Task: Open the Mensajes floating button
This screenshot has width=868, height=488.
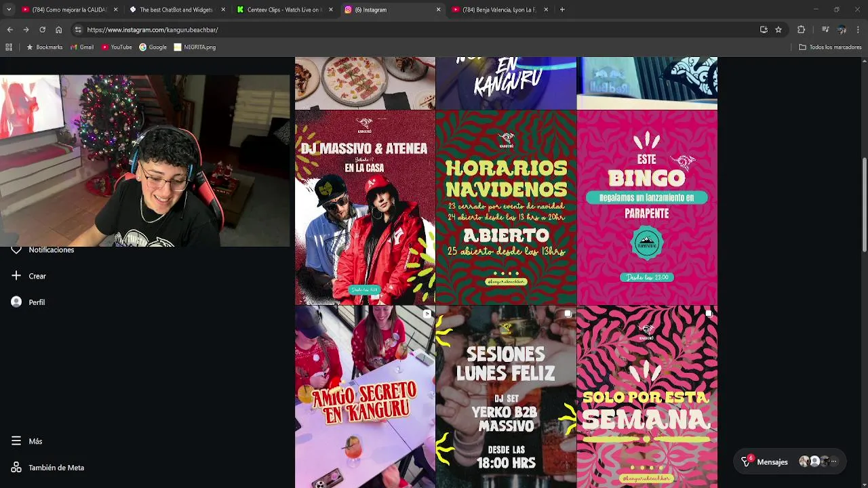Action: pos(790,462)
